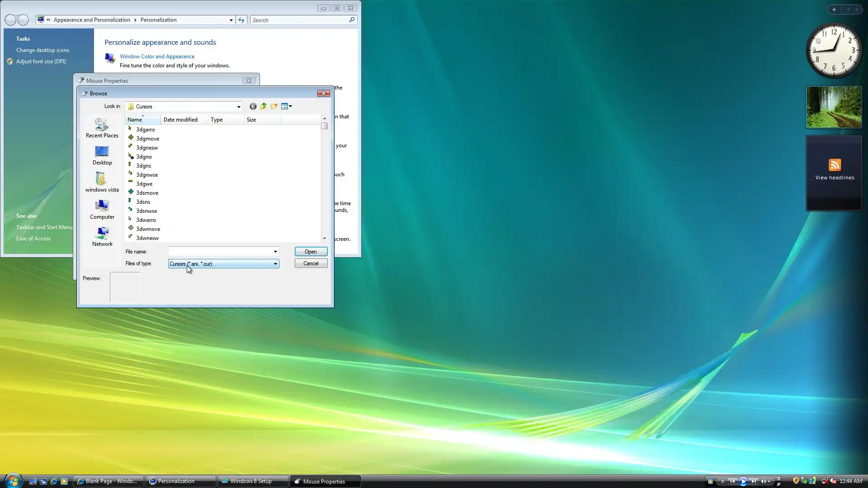
Task: Create a new folder in Cursors
Action: [x=274, y=107]
